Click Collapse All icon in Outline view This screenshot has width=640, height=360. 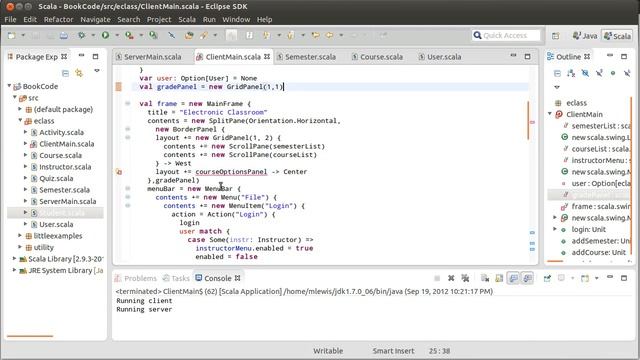tap(557, 73)
